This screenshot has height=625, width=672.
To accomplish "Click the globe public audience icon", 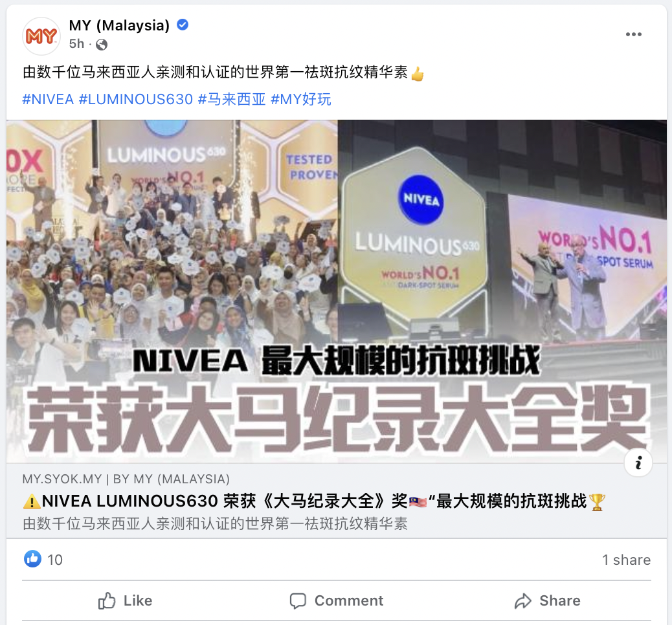I will (102, 44).
